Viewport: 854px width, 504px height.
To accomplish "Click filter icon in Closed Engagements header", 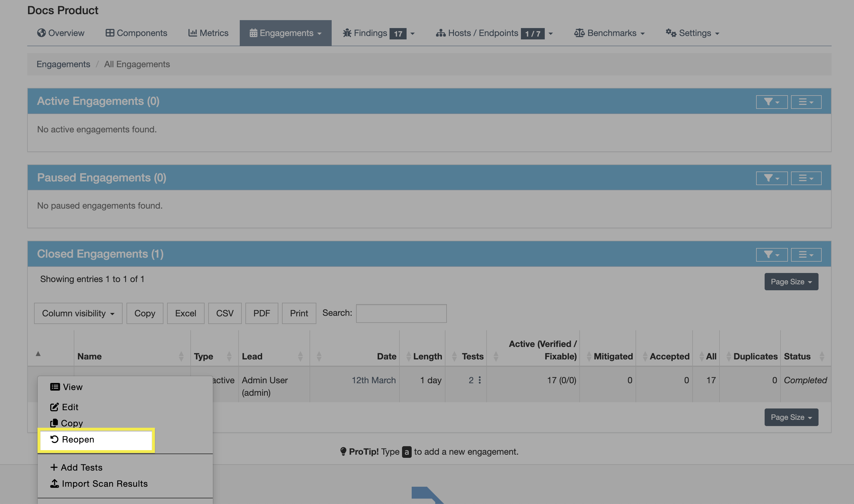I will point(771,255).
